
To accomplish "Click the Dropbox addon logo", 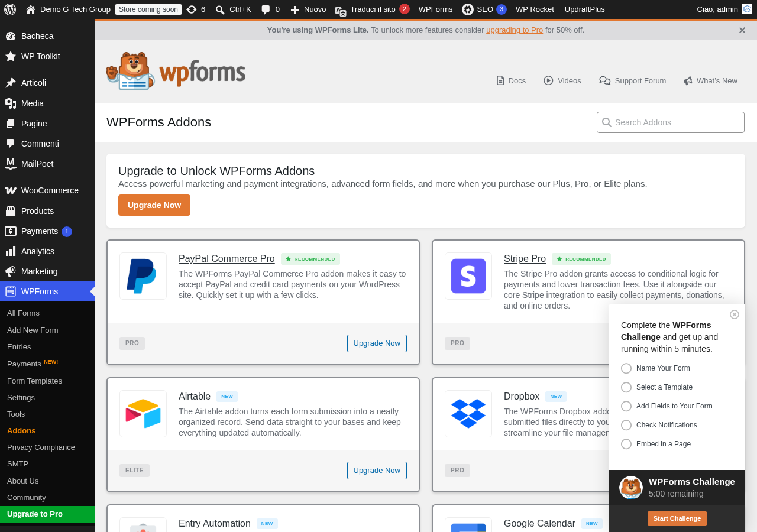I will pyautogui.click(x=468, y=414).
